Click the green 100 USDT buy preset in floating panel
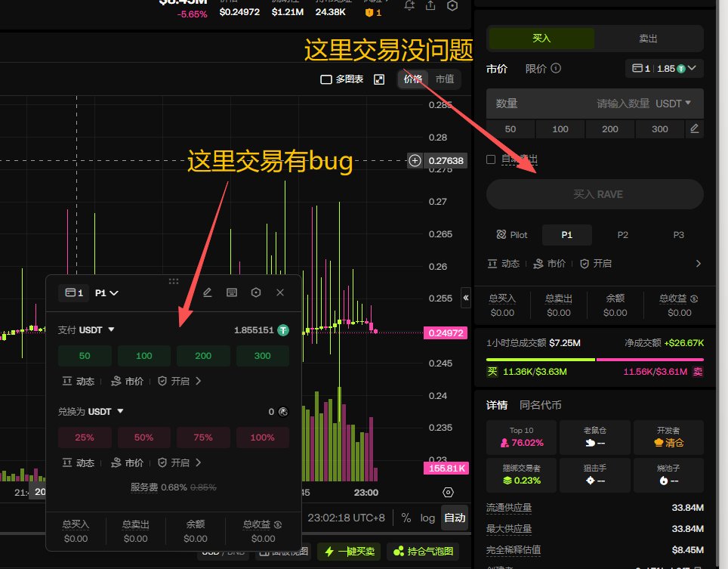The height and width of the screenshot is (569, 728). click(143, 356)
